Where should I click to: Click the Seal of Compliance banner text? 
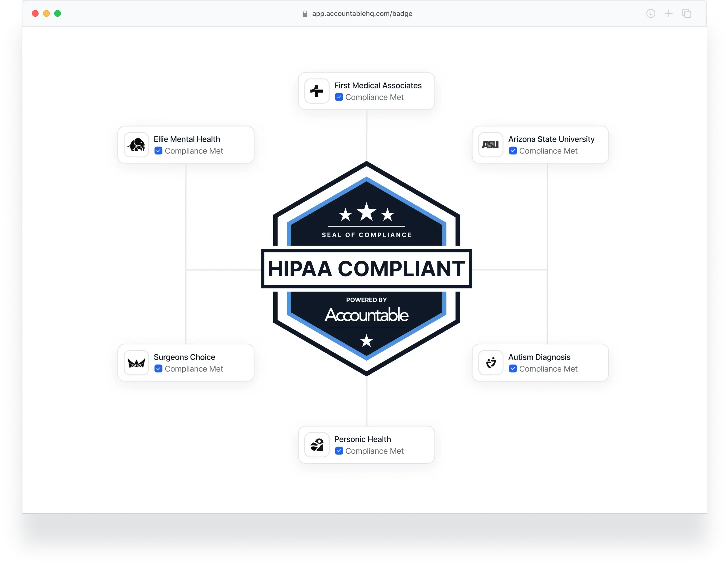click(367, 235)
